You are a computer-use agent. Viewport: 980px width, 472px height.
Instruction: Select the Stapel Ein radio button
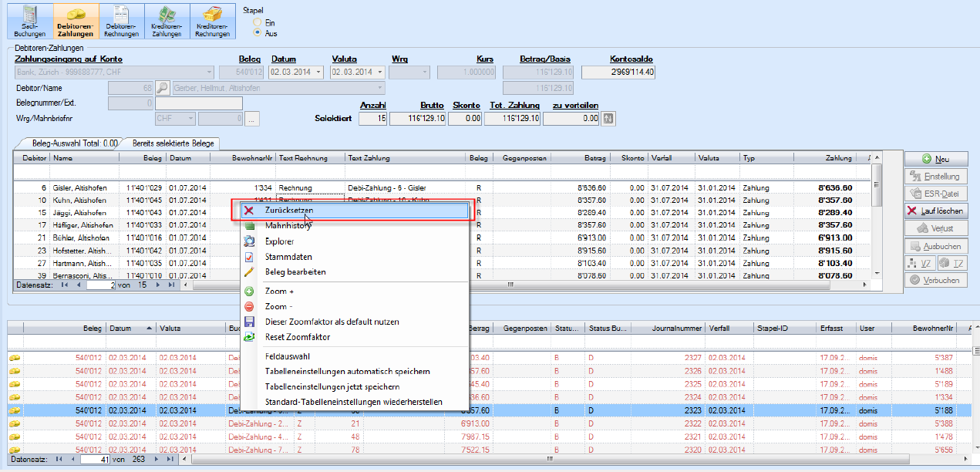click(x=258, y=23)
